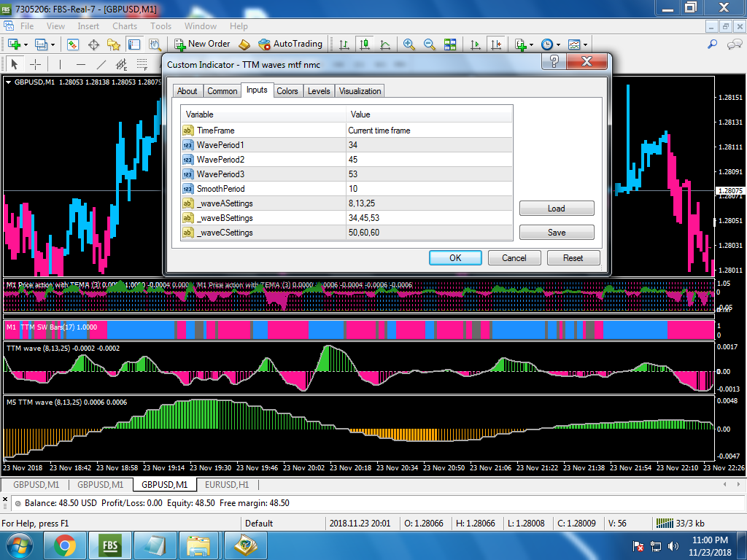Switch to the Colors tab
The image size is (747, 560).
(x=287, y=91)
